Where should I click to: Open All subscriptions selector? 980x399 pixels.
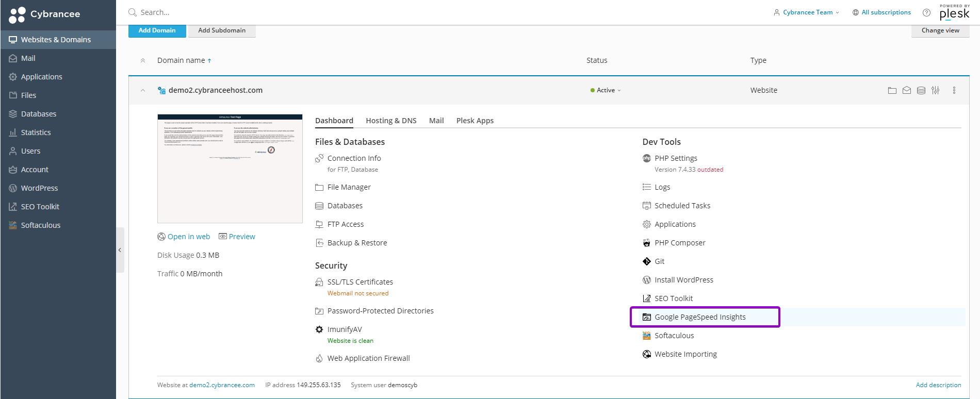[x=881, y=12]
